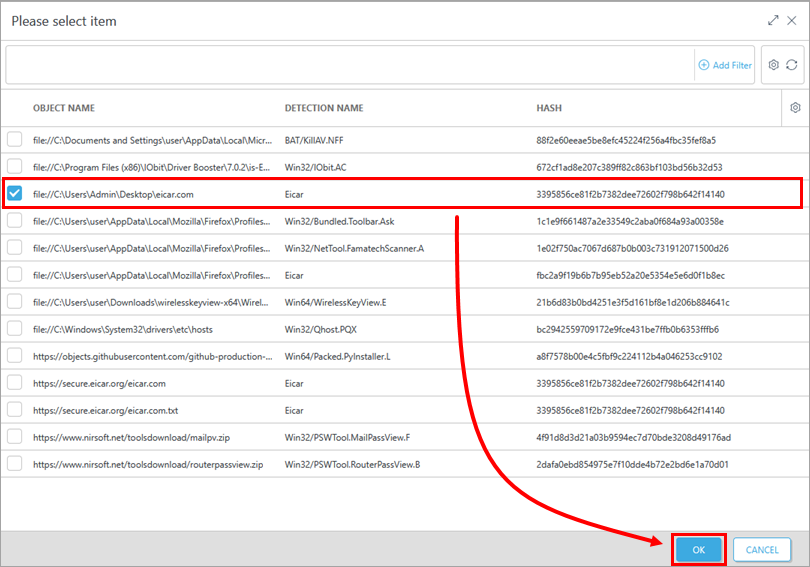Sort by the Object Name column header
The image size is (810, 567).
pos(64,108)
